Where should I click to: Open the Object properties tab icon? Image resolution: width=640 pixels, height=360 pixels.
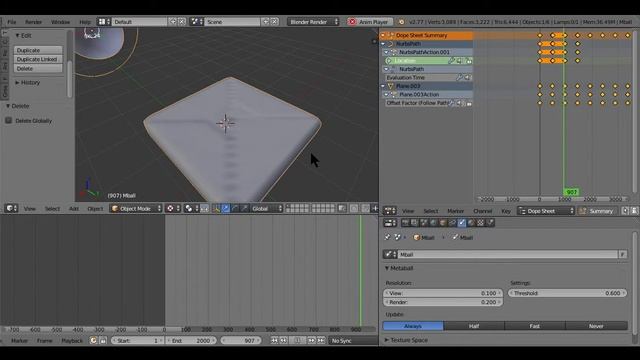(x=442, y=223)
